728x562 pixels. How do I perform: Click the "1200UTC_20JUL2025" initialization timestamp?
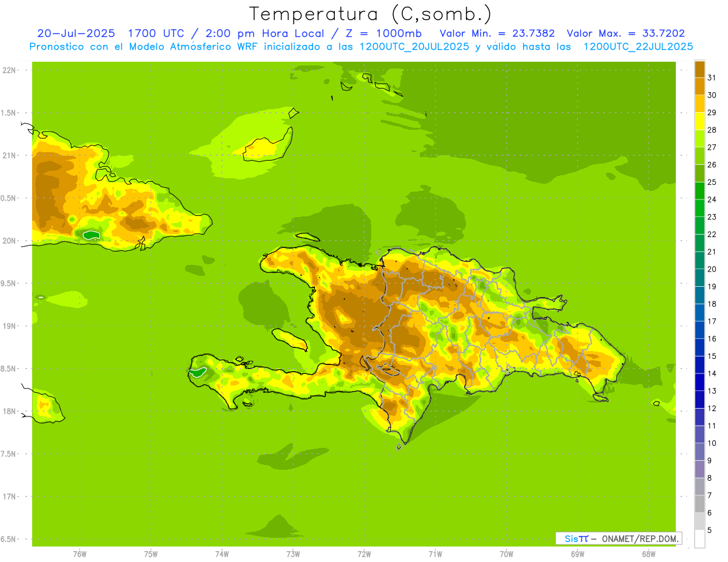click(414, 47)
